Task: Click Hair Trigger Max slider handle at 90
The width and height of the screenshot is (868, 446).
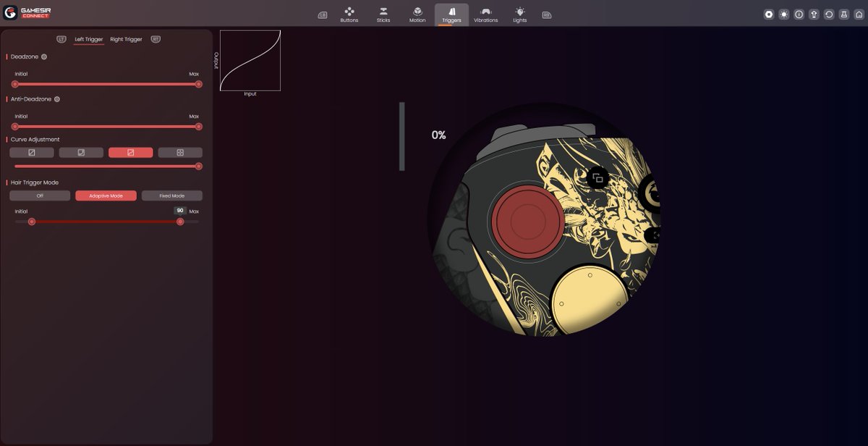Action: click(180, 222)
